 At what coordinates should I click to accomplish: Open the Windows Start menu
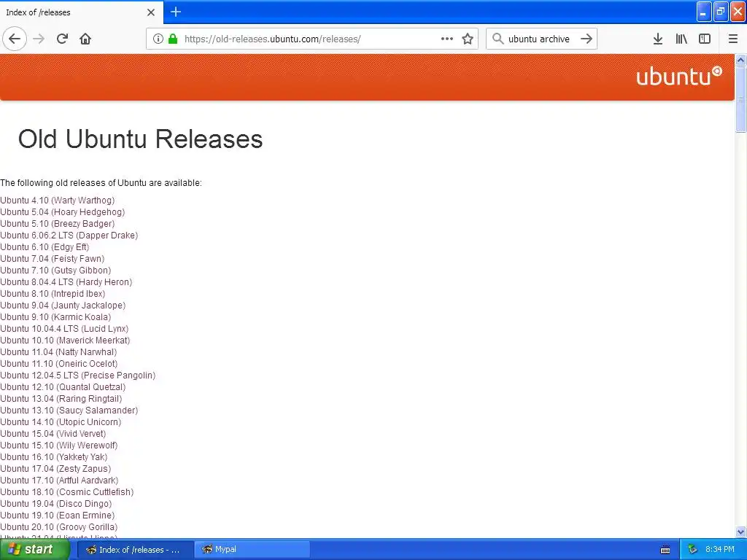coord(34,550)
